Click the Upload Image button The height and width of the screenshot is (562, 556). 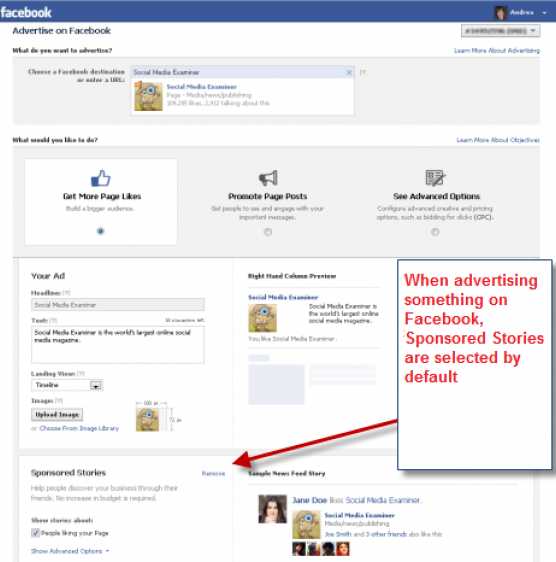(x=57, y=415)
